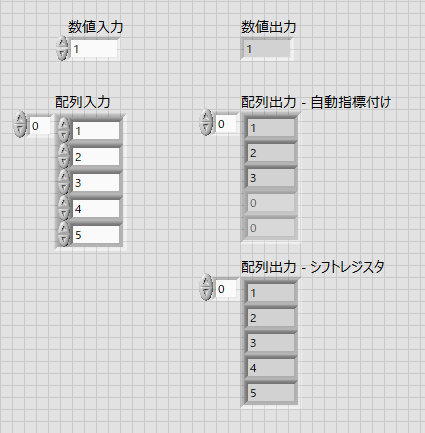The image size is (425, 433).
Task: Select シフトレジスタ output element showing 5
Action: pyautogui.click(x=271, y=393)
